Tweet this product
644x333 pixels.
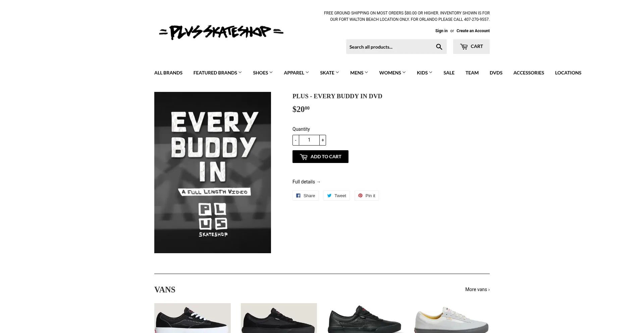[336, 196]
